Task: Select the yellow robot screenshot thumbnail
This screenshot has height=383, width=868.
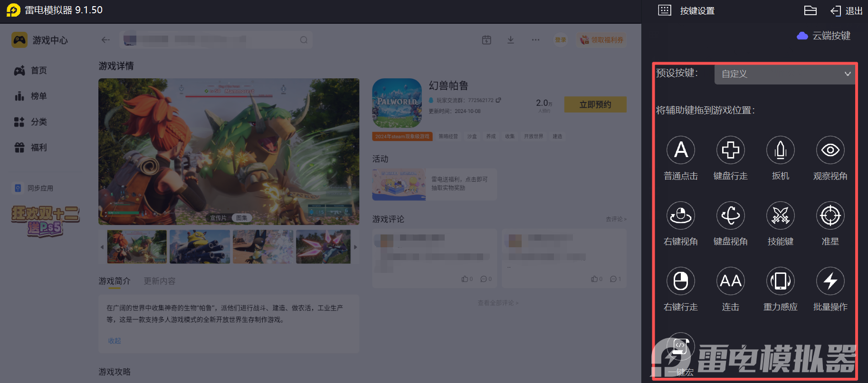Action: tap(200, 247)
